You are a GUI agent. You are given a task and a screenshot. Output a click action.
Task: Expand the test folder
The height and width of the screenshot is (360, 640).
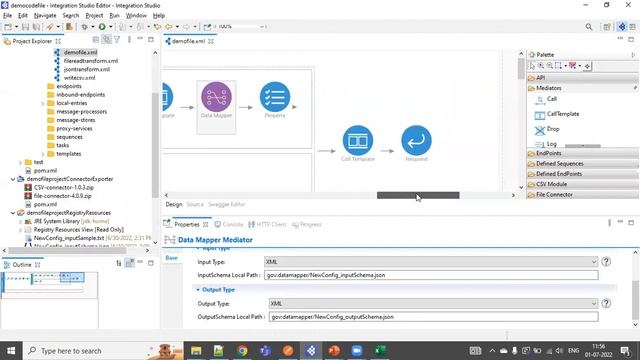click(x=20, y=162)
